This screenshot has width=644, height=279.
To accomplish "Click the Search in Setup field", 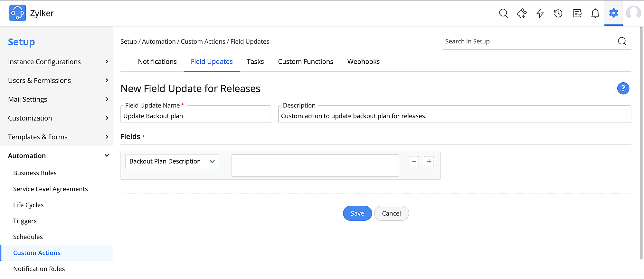I will [x=528, y=41].
